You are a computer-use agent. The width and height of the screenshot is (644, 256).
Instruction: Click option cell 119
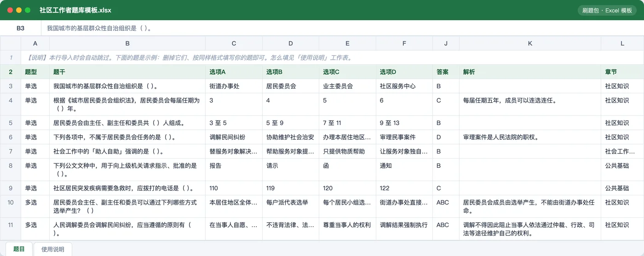(291, 188)
